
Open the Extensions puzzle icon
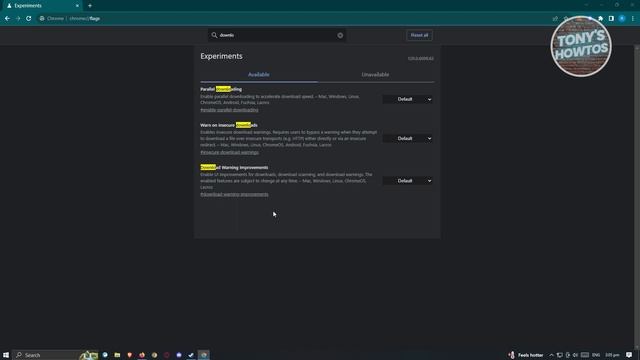600,18
